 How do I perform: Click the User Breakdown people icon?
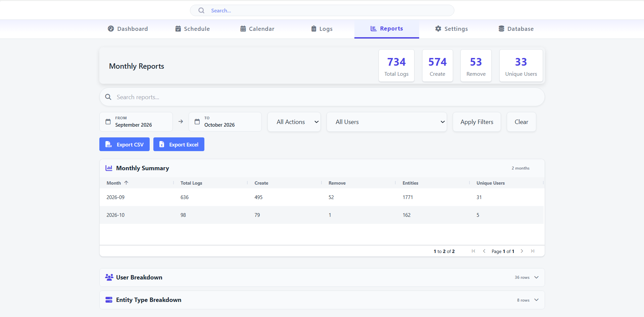click(109, 277)
